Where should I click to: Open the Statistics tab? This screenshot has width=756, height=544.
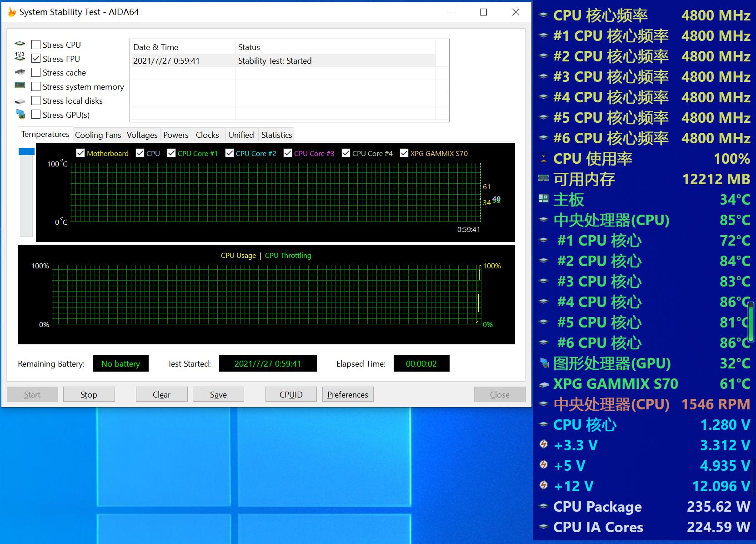(x=276, y=135)
